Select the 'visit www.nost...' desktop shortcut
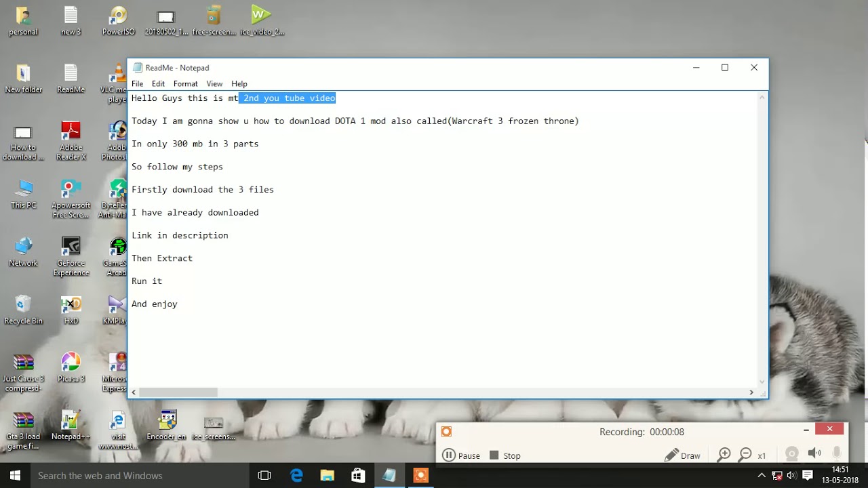The height and width of the screenshot is (488, 868). click(118, 430)
